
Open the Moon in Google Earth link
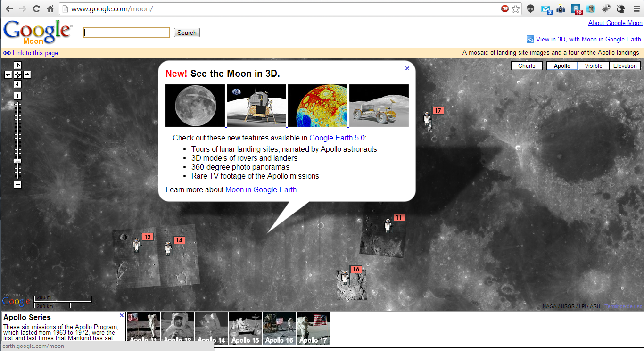coord(262,189)
